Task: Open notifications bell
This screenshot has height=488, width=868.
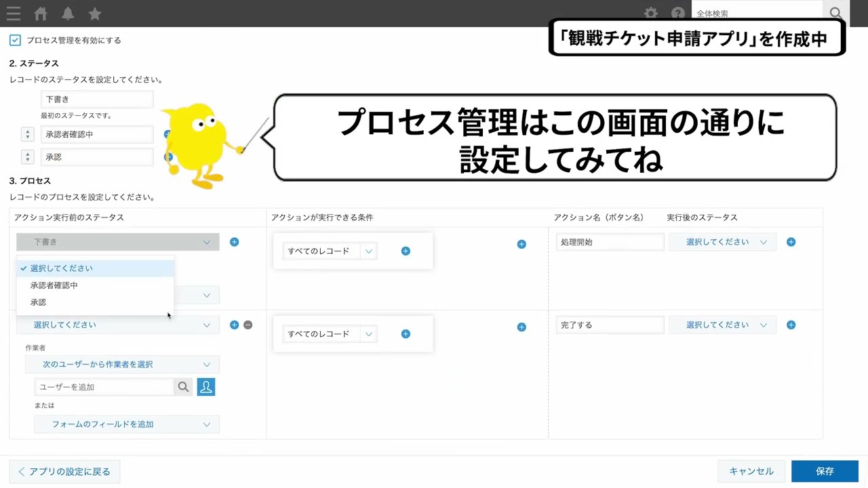Action: pyautogui.click(x=68, y=14)
